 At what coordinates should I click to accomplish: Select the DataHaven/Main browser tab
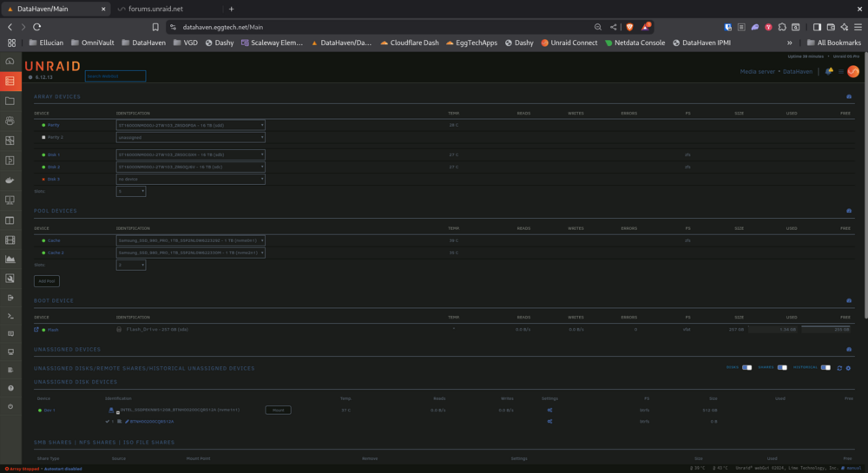[x=56, y=9]
